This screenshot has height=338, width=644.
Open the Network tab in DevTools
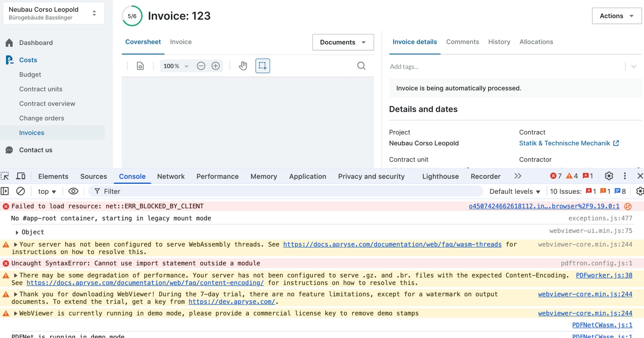[x=171, y=177]
